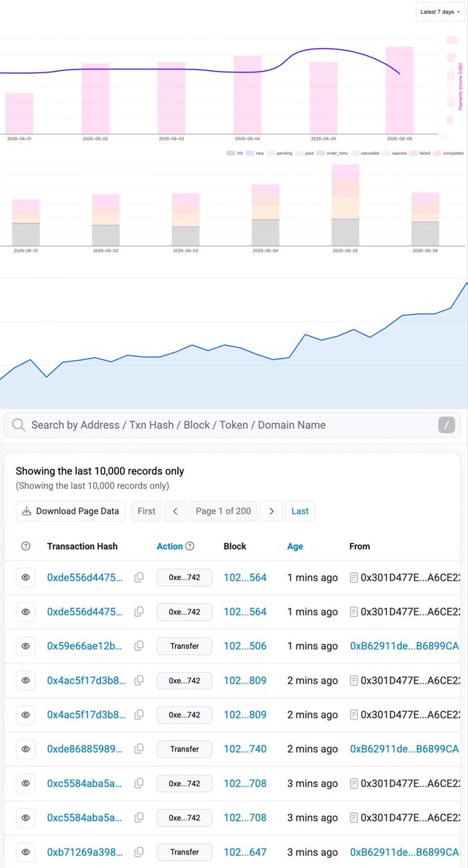Copy the 0x59e66ae12b transaction hash
This screenshot has width=468, height=868.
click(x=140, y=646)
